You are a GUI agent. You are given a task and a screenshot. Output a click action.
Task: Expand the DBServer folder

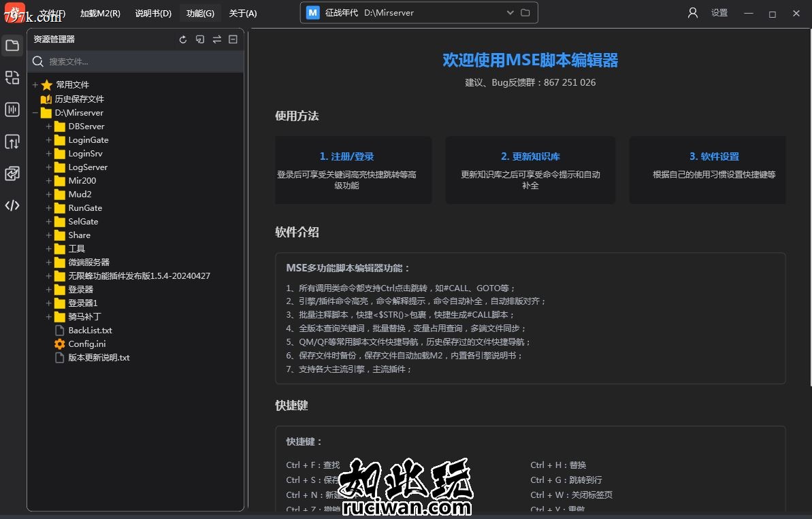(49, 127)
